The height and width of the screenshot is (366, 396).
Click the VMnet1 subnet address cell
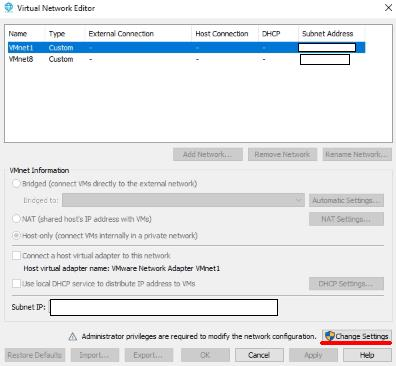coord(327,47)
